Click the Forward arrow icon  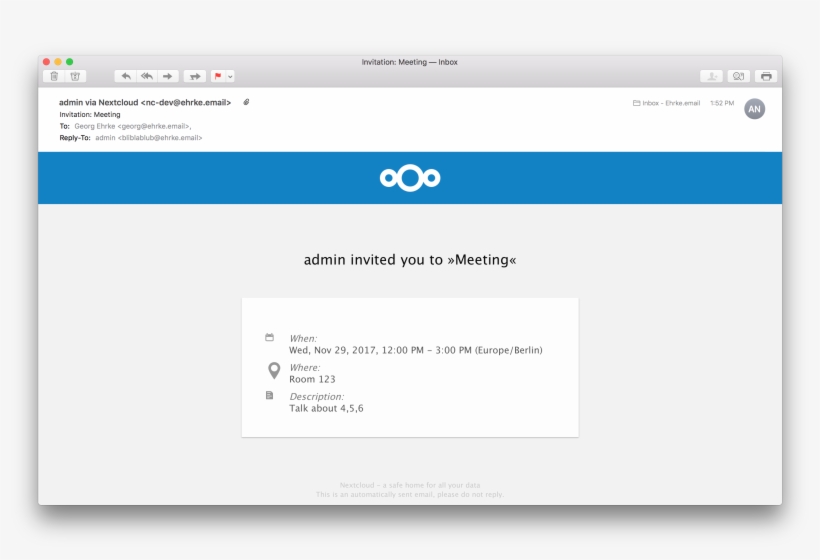click(168, 76)
